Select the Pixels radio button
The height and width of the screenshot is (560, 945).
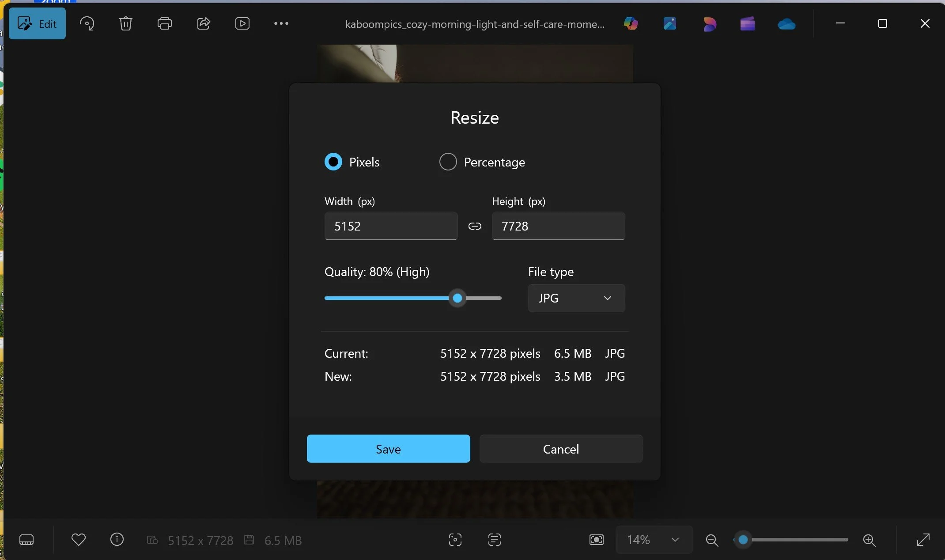point(333,162)
